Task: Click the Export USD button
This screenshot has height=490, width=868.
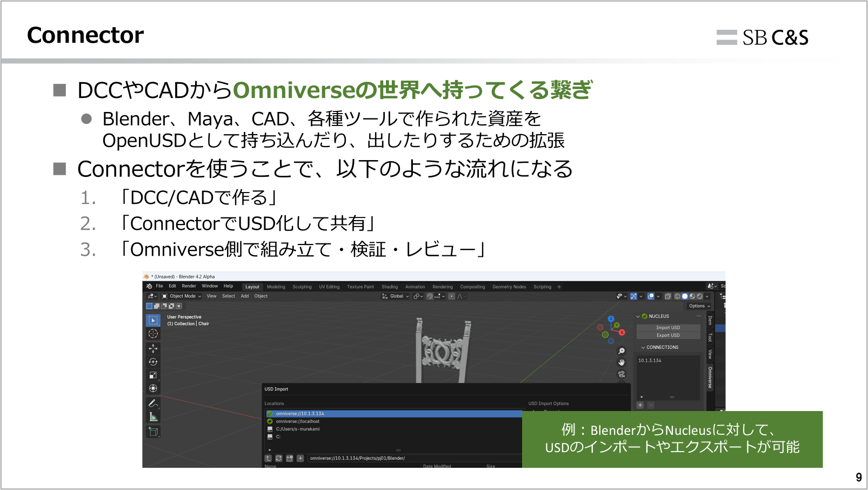Action: [x=669, y=335]
